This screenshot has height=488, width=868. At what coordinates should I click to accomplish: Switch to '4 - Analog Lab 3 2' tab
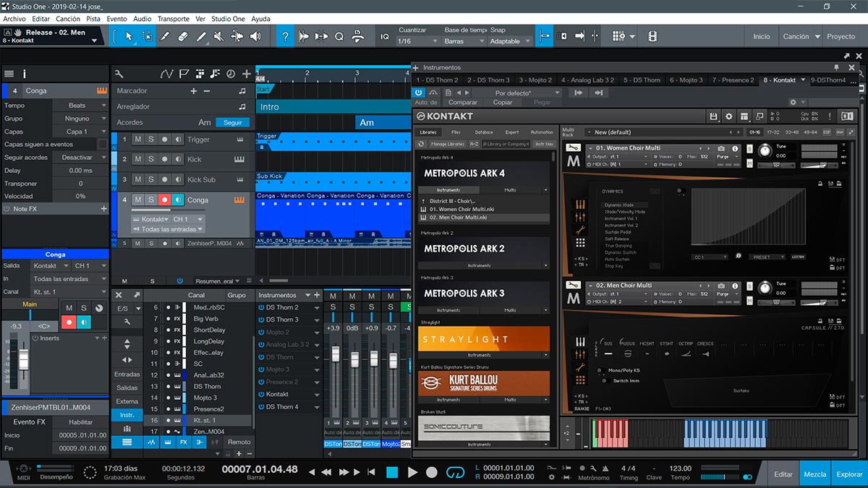(x=588, y=80)
